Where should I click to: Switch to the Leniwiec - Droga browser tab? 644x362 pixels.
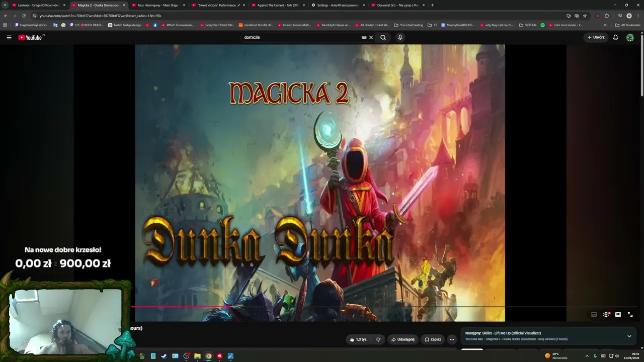point(39,5)
